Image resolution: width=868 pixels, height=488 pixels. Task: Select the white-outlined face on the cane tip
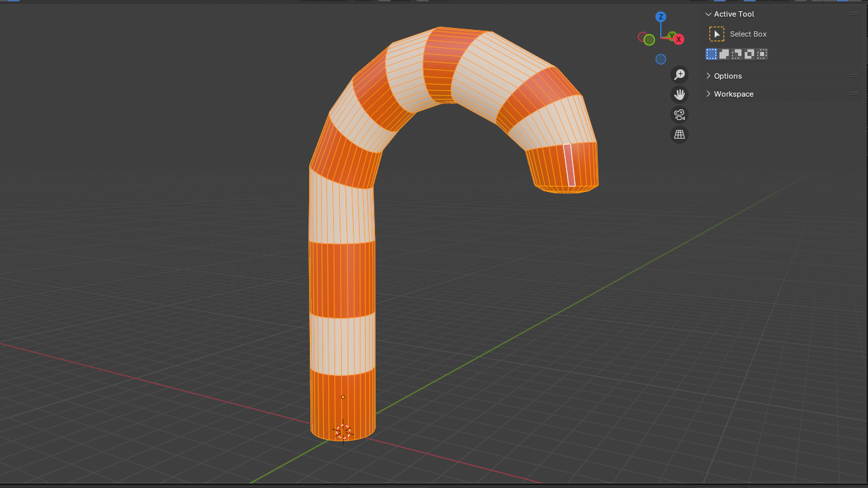pos(570,165)
